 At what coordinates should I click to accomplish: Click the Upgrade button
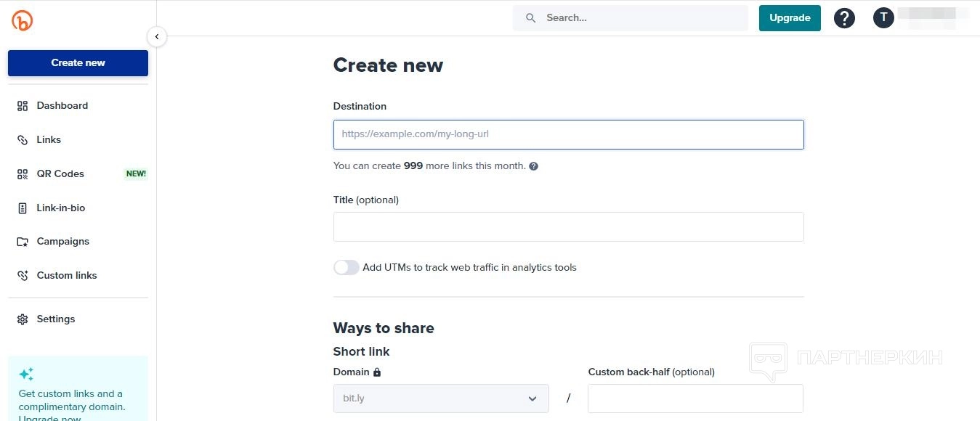[790, 18]
